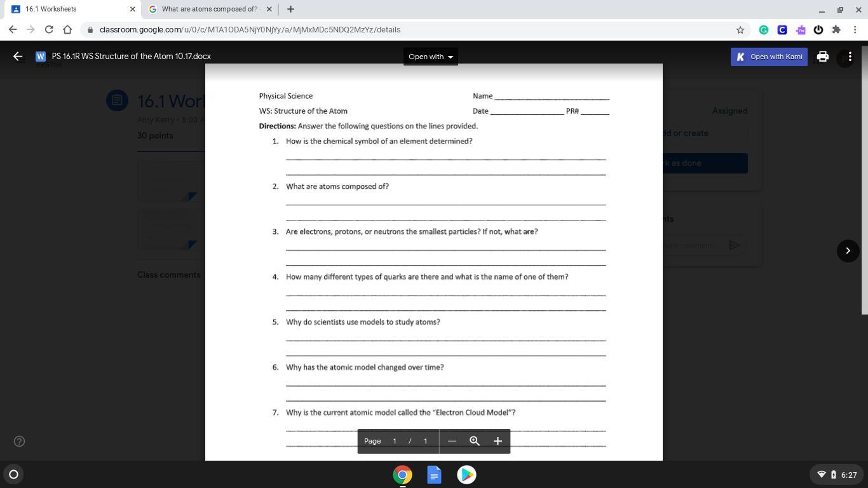Open the purple extension icon
Image resolution: width=868 pixels, height=488 pixels.
(801, 30)
